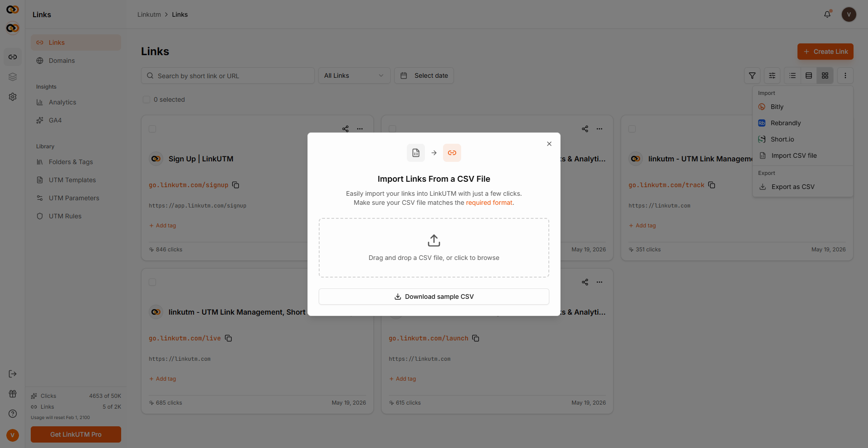Open go.linkutm.com/signup short link
868x448 pixels.
coord(189,185)
